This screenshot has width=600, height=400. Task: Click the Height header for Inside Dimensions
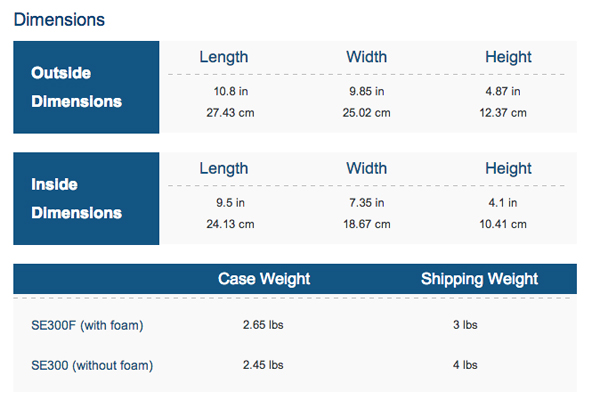click(508, 168)
